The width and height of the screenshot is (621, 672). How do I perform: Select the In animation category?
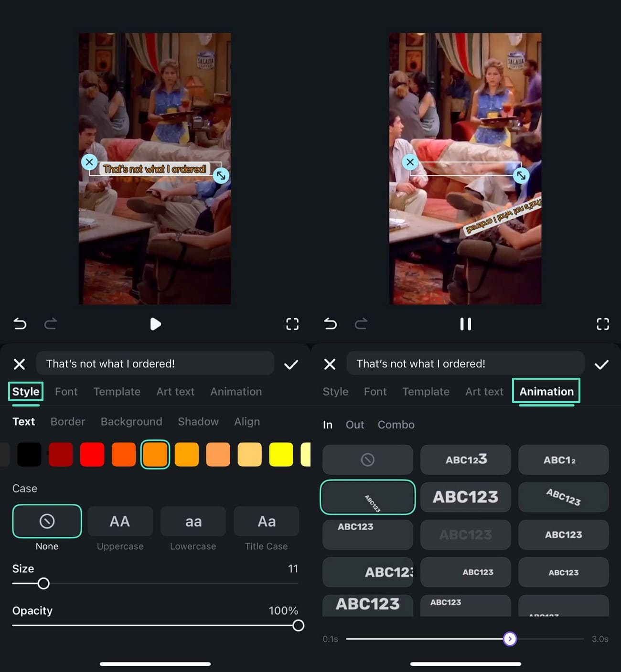pyautogui.click(x=328, y=425)
